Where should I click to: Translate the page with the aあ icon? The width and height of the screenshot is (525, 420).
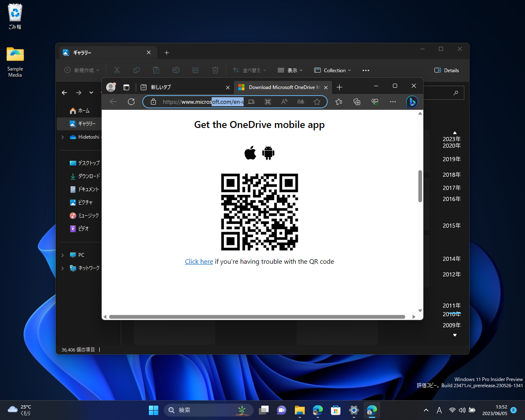tap(301, 102)
